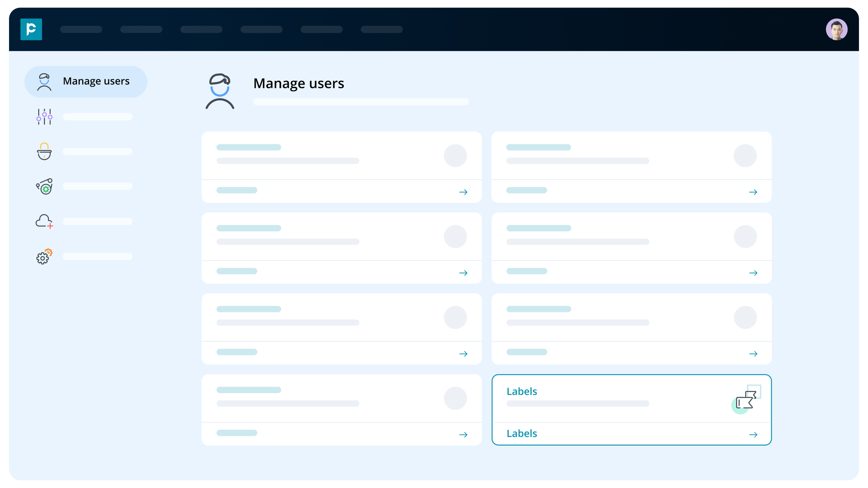This screenshot has height=488, width=868.
Task: Click arrow on top right card
Action: [753, 192]
